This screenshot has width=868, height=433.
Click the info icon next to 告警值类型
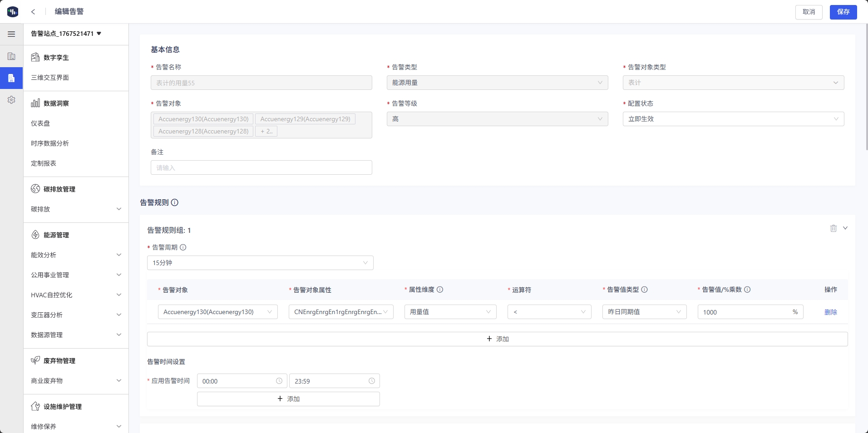(x=644, y=290)
